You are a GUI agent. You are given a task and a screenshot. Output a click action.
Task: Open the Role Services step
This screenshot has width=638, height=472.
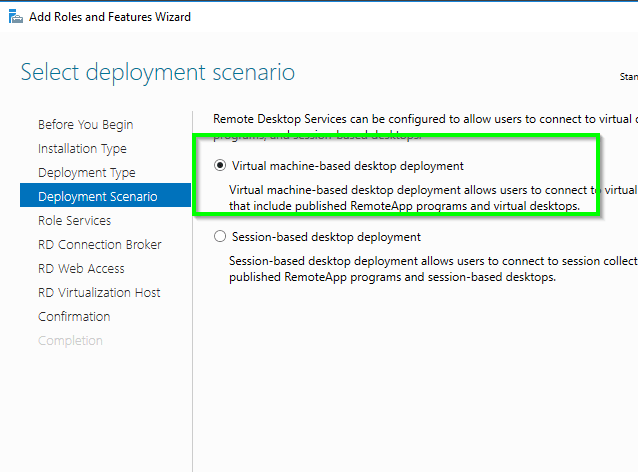click(74, 221)
